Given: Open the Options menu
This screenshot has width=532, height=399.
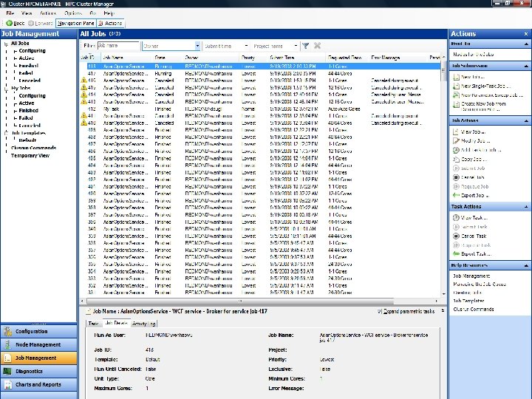Looking at the screenshot, I should (x=73, y=13).
